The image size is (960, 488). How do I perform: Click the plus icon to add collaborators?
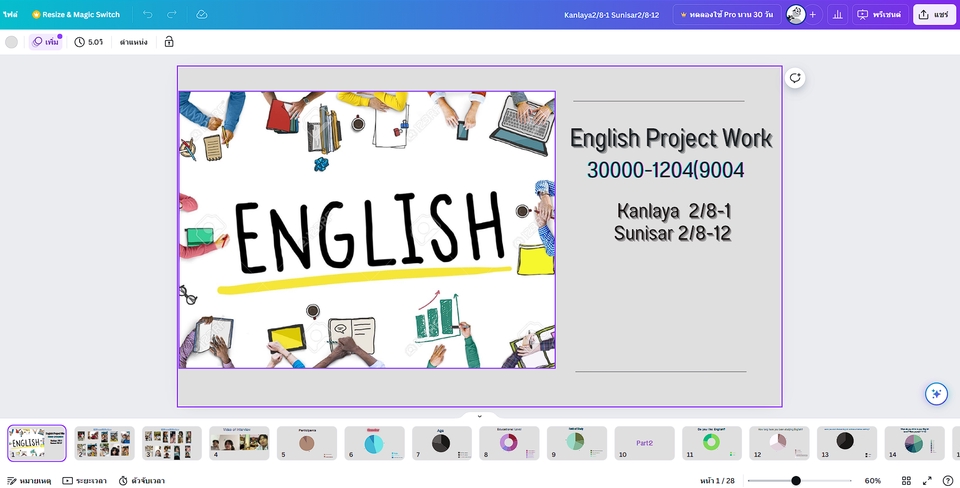[x=812, y=15]
